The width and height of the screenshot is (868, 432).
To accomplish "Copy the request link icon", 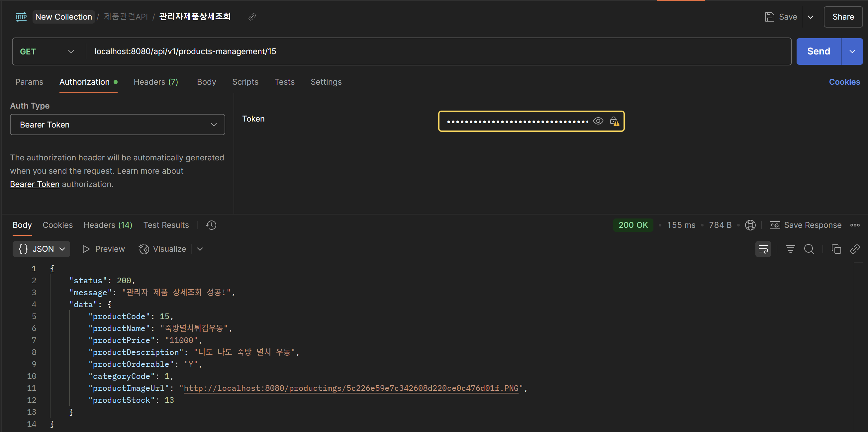I will pos(252,17).
